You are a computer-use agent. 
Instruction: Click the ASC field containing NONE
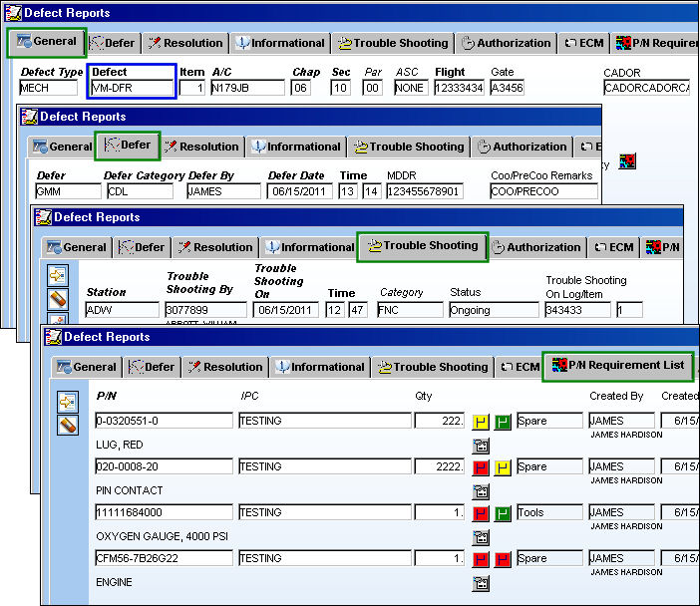(x=411, y=88)
